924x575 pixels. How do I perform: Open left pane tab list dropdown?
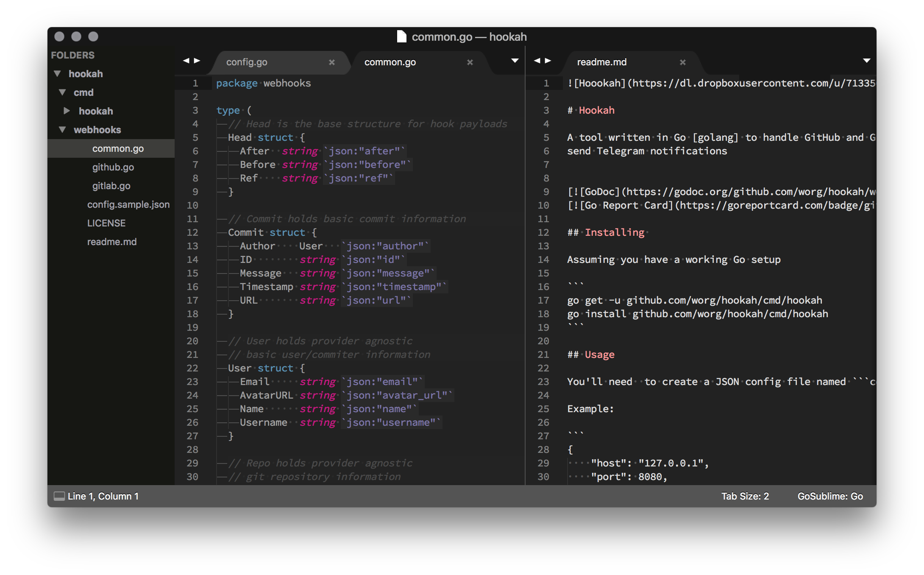(x=515, y=61)
